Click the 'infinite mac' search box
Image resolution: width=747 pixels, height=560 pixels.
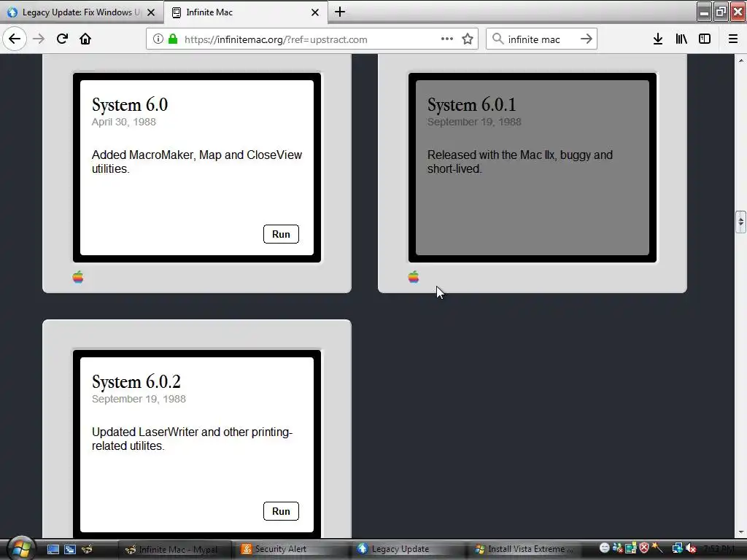click(x=541, y=39)
